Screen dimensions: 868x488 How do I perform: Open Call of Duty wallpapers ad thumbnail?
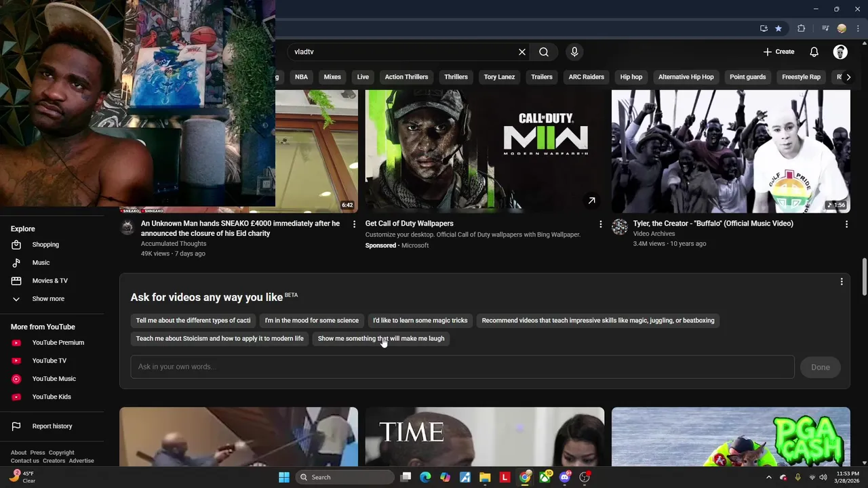pyautogui.click(x=484, y=150)
